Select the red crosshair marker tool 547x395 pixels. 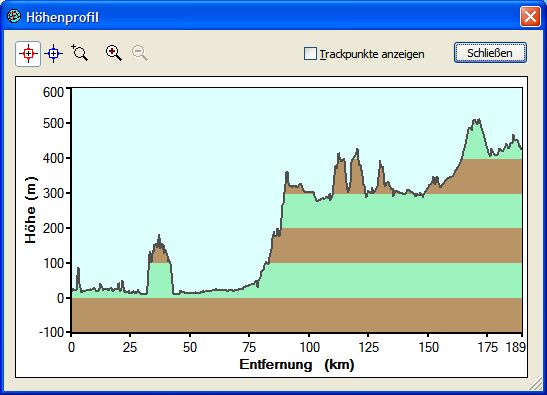(x=28, y=54)
